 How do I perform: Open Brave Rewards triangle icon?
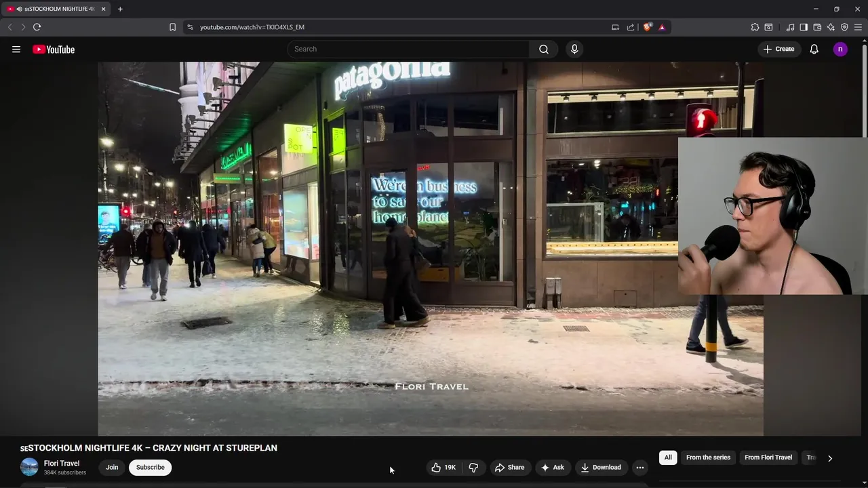tap(662, 27)
